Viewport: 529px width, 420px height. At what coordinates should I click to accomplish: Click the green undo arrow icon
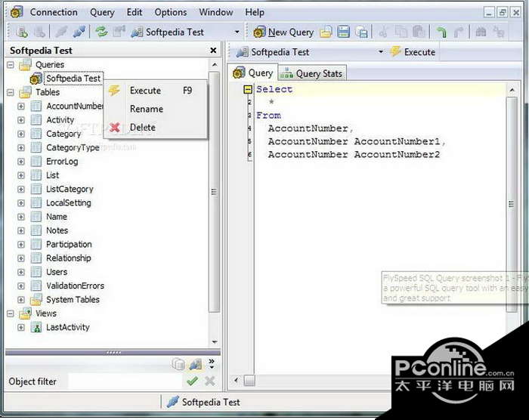[441, 32]
